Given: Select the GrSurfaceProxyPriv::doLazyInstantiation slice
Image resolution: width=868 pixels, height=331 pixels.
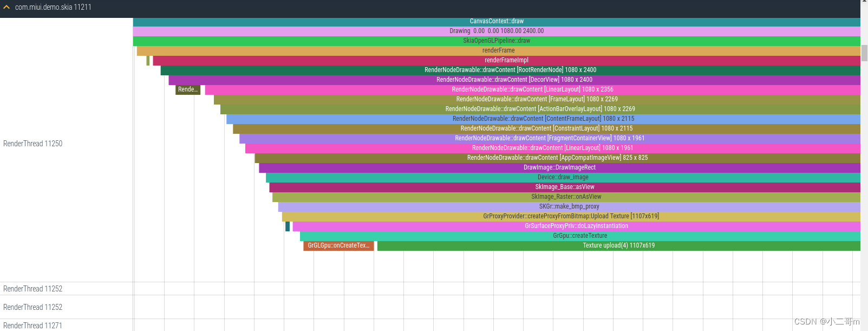Looking at the screenshot, I should pyautogui.click(x=576, y=226).
